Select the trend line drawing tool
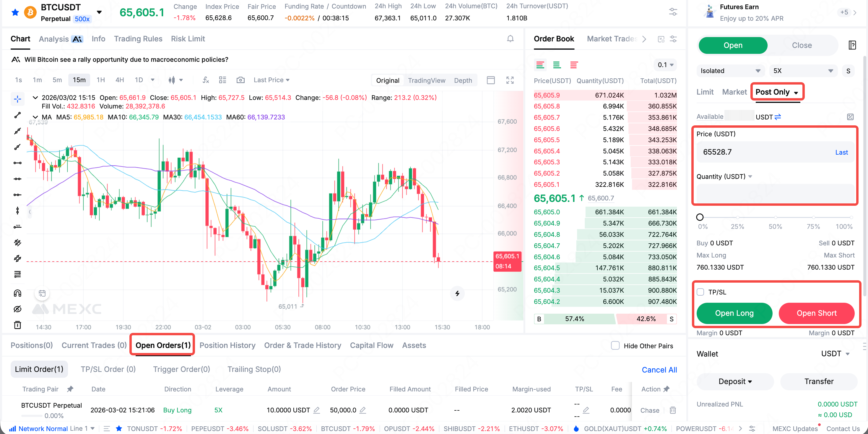This screenshot has height=434, width=868. pyautogui.click(x=17, y=115)
